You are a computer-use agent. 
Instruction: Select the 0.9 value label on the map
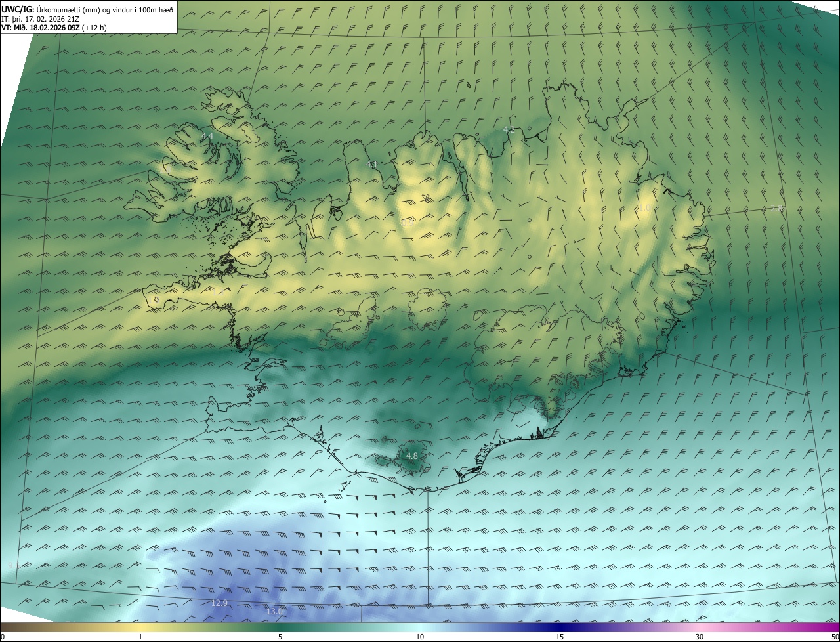(408, 223)
